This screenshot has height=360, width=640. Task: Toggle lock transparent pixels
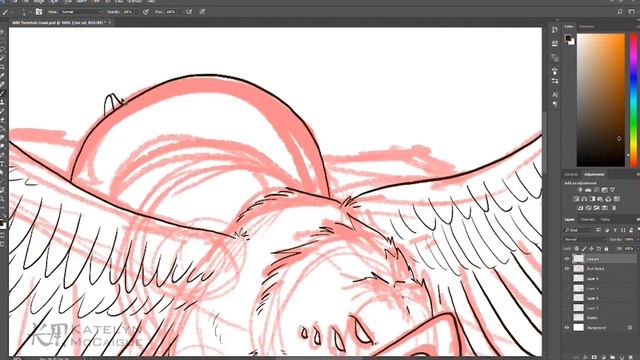click(x=576, y=249)
